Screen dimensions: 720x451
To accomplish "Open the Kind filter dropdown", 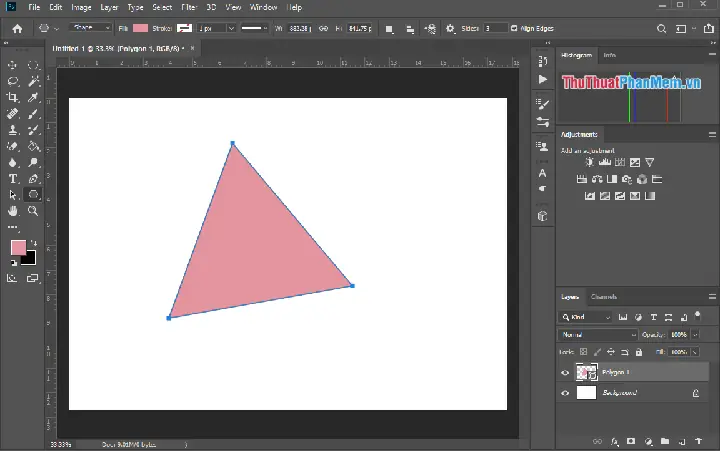I will [x=586, y=317].
